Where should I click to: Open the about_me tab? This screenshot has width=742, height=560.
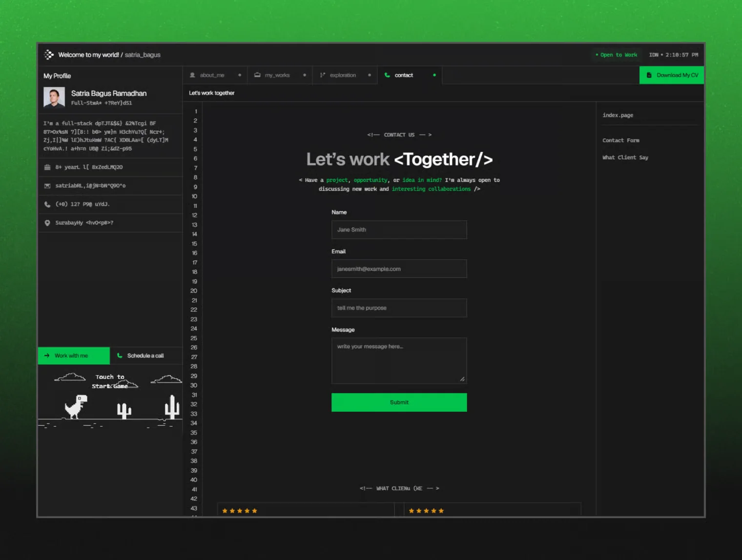click(215, 75)
